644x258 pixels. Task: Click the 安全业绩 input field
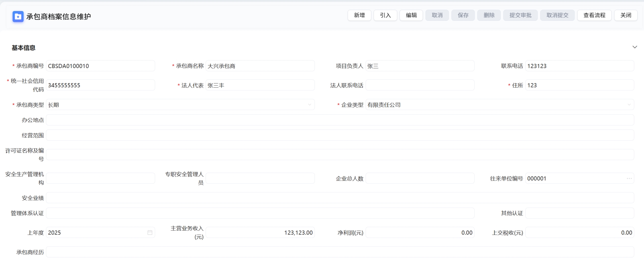[x=340, y=198]
